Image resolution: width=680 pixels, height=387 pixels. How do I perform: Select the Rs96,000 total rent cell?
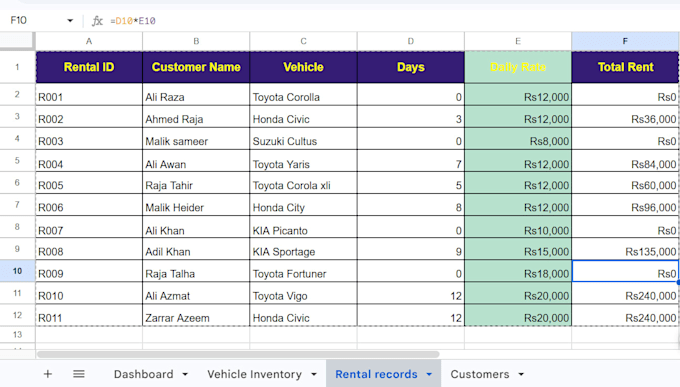625,205
